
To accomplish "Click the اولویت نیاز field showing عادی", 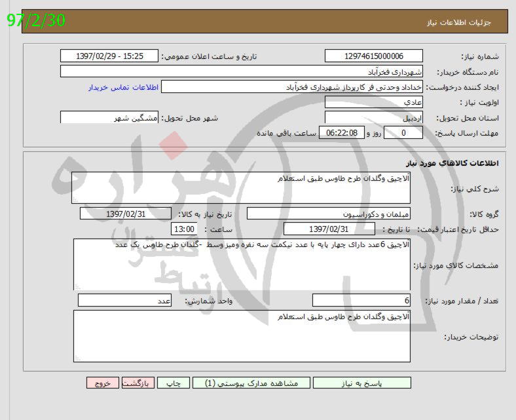I will coord(373,102).
